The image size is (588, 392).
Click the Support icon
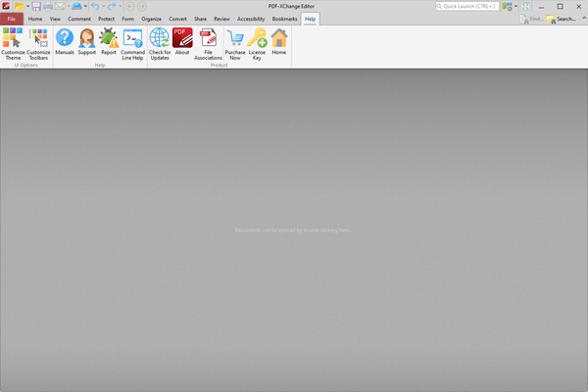click(x=87, y=41)
